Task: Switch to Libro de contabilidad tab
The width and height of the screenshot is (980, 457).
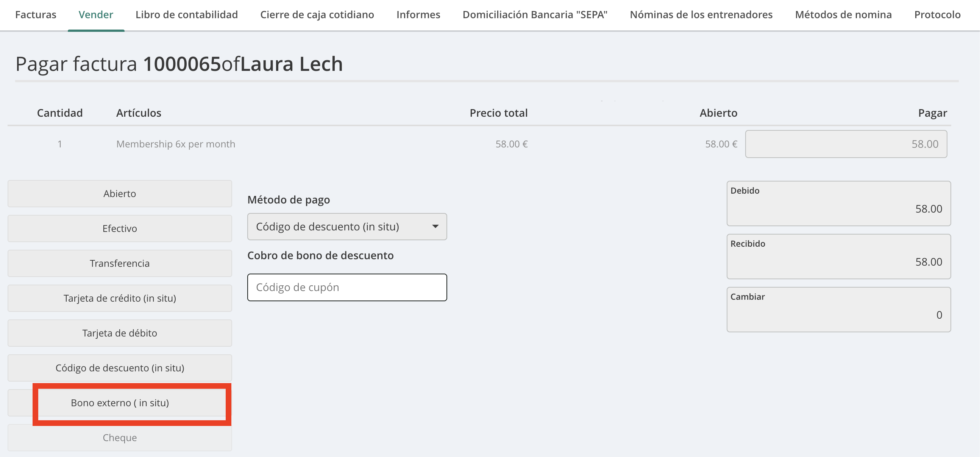Action: click(x=186, y=14)
